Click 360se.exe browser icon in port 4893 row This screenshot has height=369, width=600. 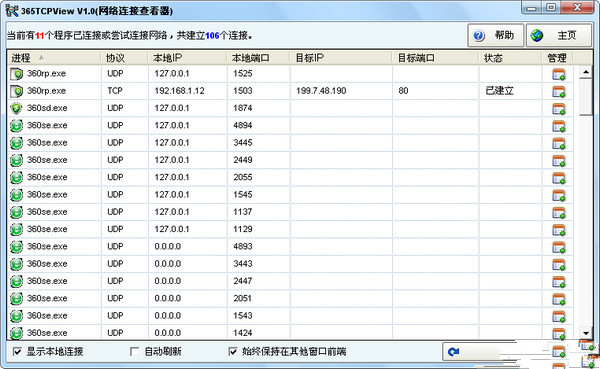pos(16,247)
